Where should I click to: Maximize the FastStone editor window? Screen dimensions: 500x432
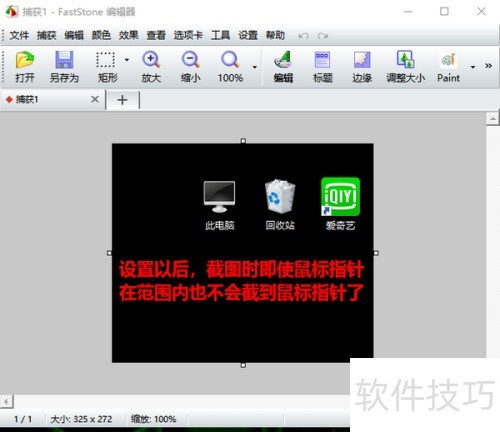[x=444, y=12]
